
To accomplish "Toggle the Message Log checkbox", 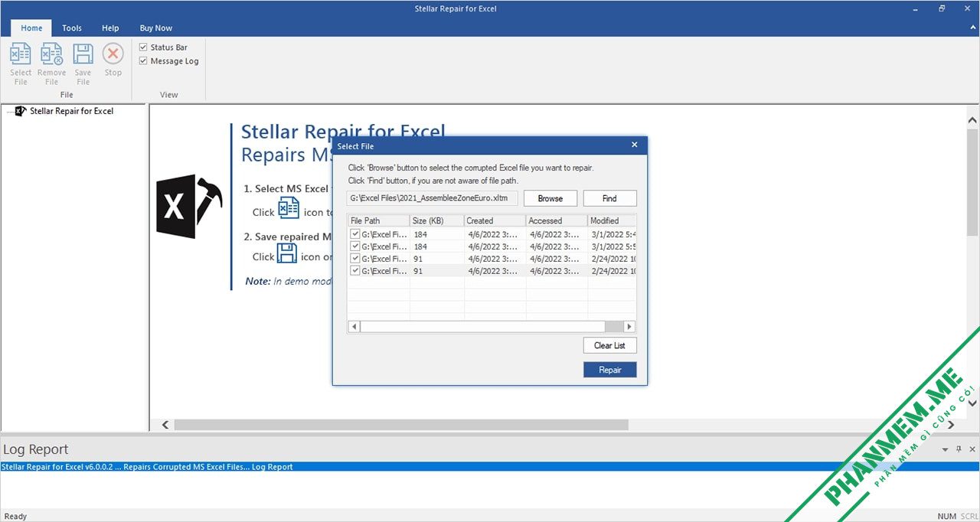I will 143,60.
